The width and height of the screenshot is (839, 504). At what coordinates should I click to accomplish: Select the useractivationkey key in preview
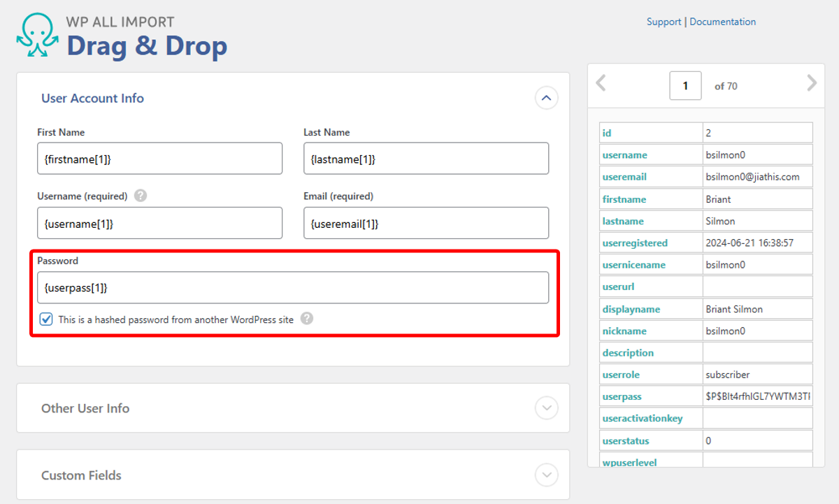643,418
